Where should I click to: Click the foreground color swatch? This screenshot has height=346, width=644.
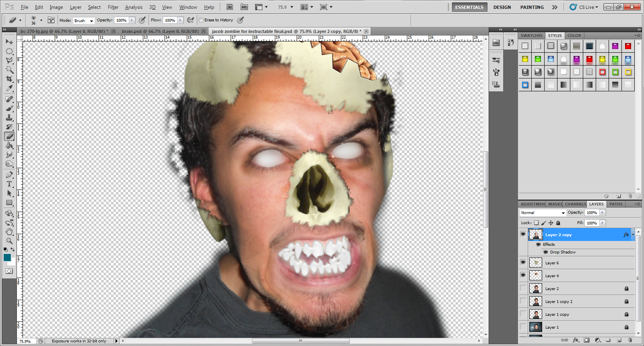point(7,257)
